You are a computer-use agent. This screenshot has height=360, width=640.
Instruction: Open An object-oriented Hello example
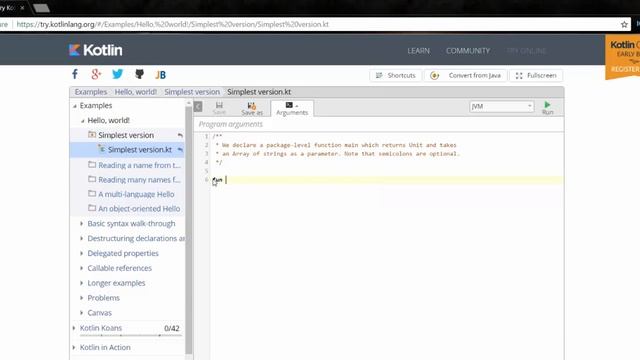click(x=139, y=209)
